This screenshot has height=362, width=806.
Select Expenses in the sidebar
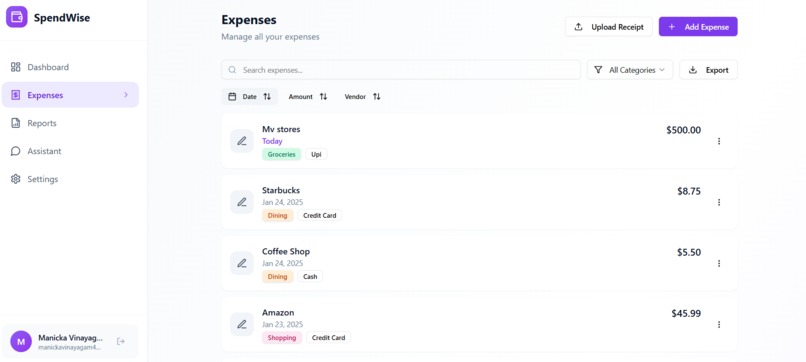coord(70,95)
